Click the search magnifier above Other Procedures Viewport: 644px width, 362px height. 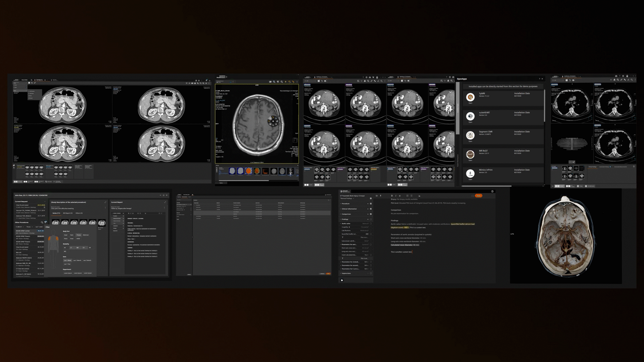point(42,222)
